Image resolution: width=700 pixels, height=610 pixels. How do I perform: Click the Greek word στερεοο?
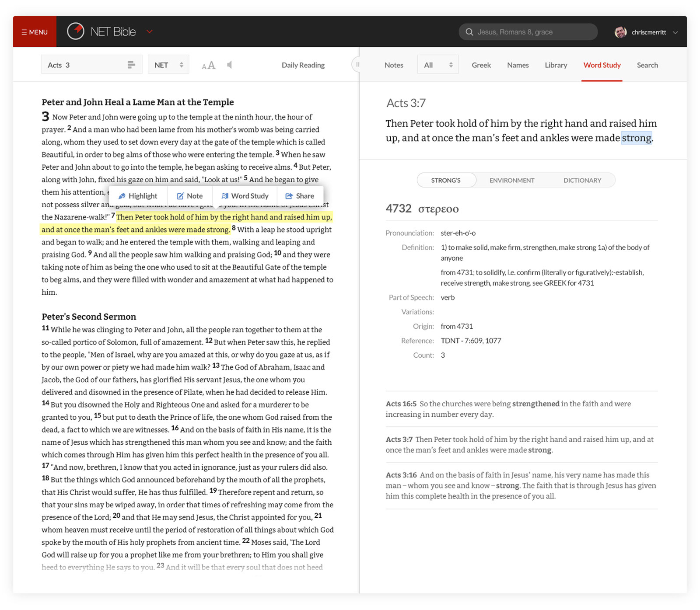(438, 209)
